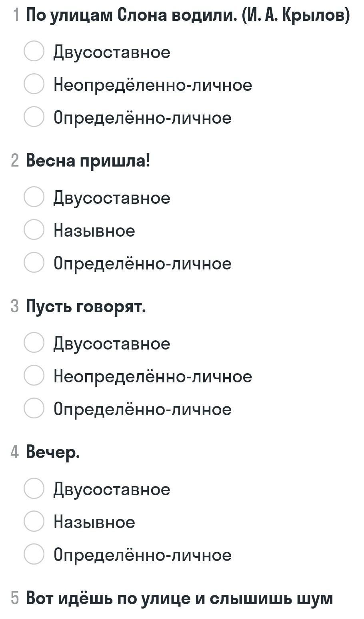The width and height of the screenshot is (364, 619).
Task: Mark 'Определённо-личное' for 'Весна пришла!'
Action: 34,263
